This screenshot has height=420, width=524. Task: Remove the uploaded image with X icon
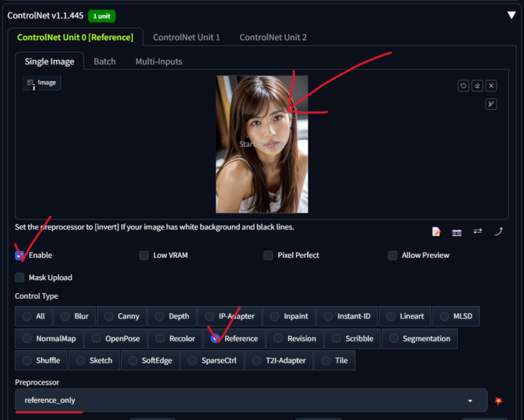coord(491,86)
